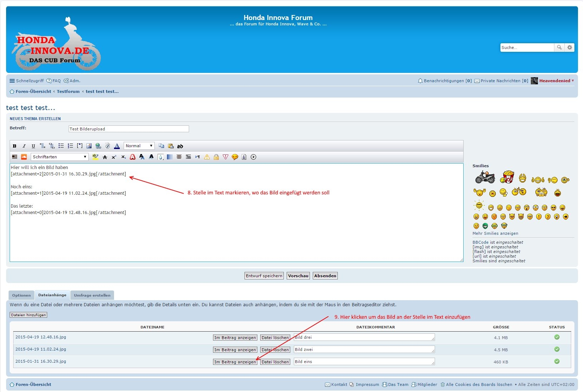Click Datei löschen for Bild drei

coord(275,338)
